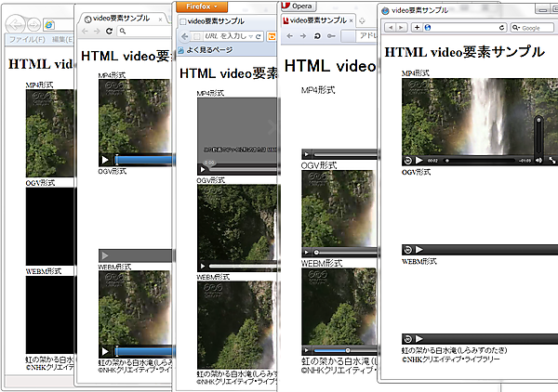Click the WEBM video blue seek bar in Chrome
The height and width of the screenshot is (392, 558).
[x=145, y=351]
